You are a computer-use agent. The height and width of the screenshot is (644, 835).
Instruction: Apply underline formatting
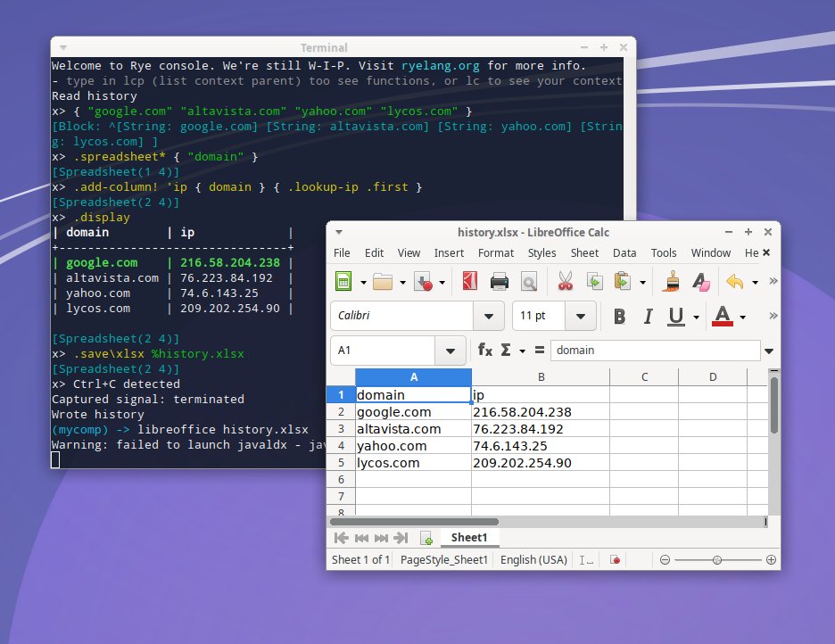pyautogui.click(x=676, y=316)
